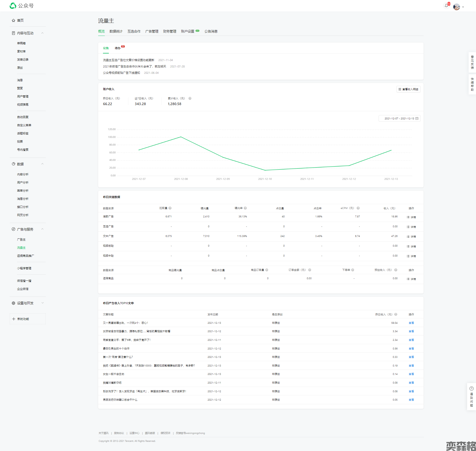Open the 待办 tab in announcements
Screen dimensions: 476x451
coord(117,48)
